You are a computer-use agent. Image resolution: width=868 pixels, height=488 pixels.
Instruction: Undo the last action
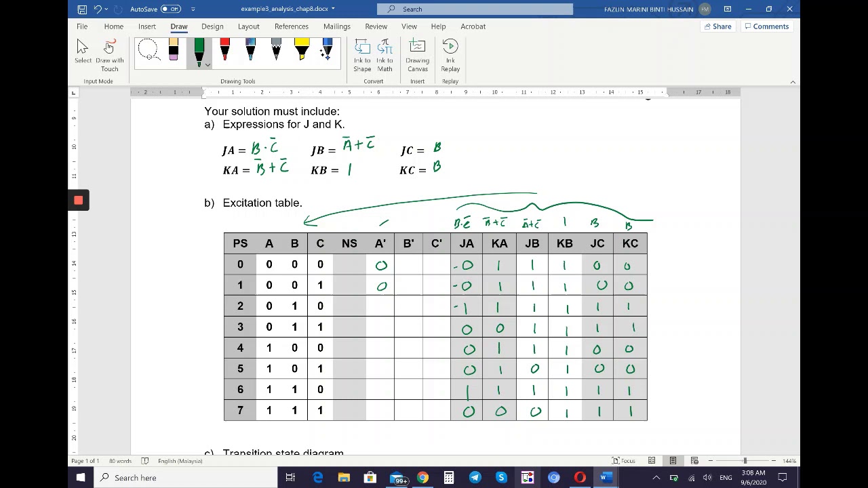tap(98, 9)
